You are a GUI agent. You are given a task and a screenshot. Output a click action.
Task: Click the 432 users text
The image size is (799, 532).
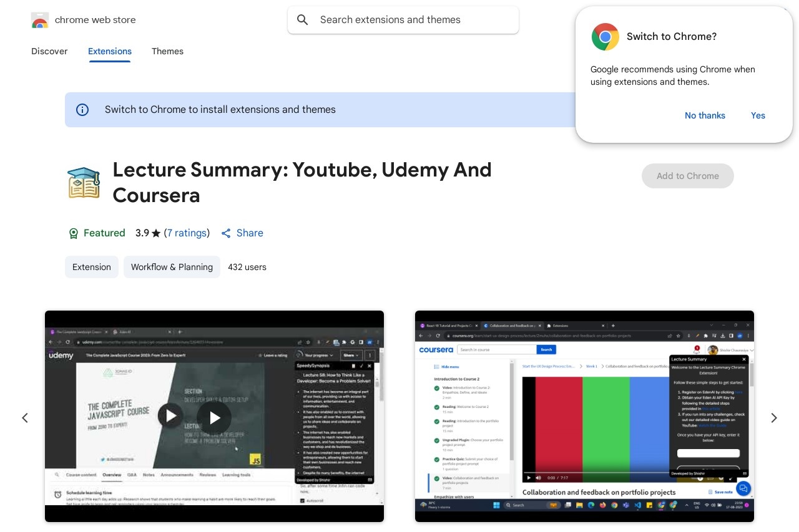247,267
